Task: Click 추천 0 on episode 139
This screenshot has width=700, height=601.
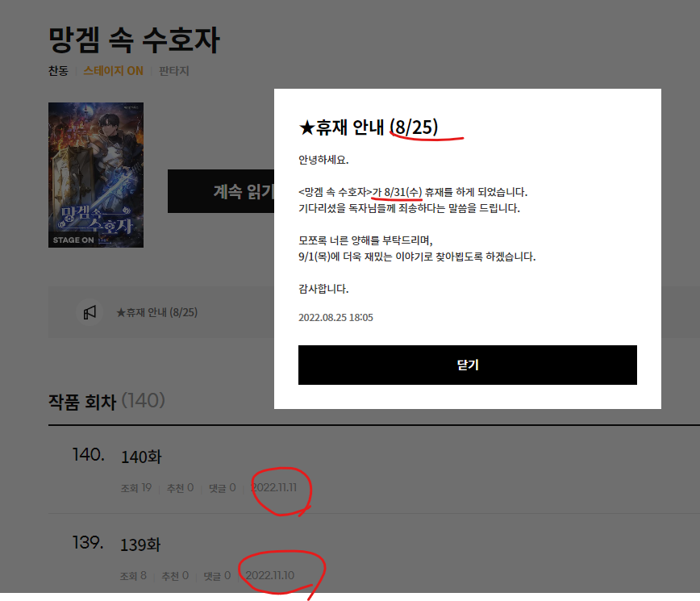Action: point(175,576)
